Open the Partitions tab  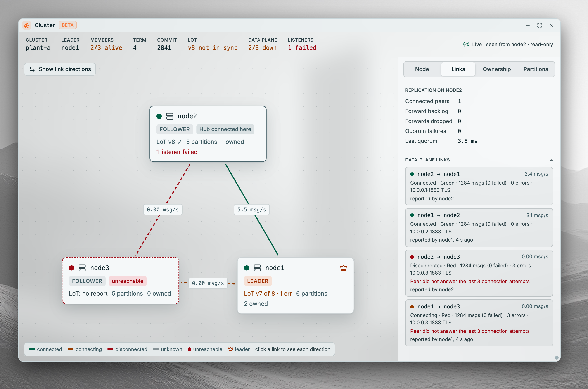[535, 69]
